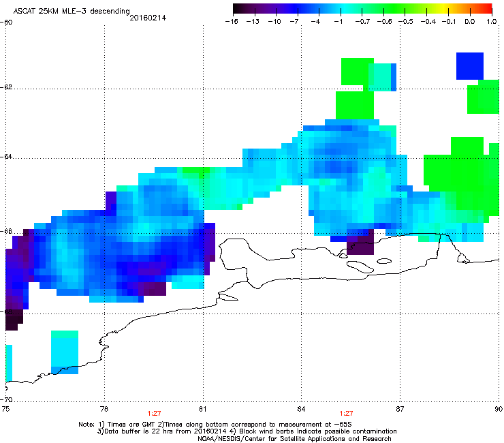504x443 pixels.
Task: Click the longitude axis label '81'
Action: pos(202,409)
